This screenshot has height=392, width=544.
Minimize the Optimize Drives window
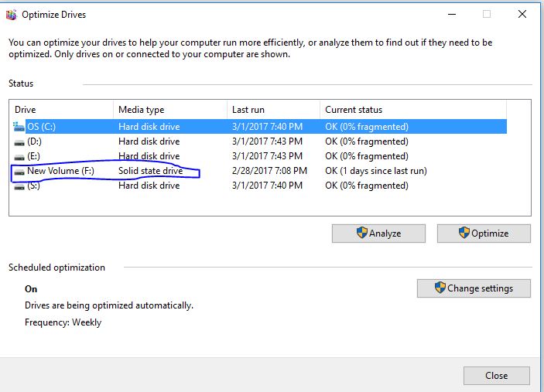tap(452, 15)
